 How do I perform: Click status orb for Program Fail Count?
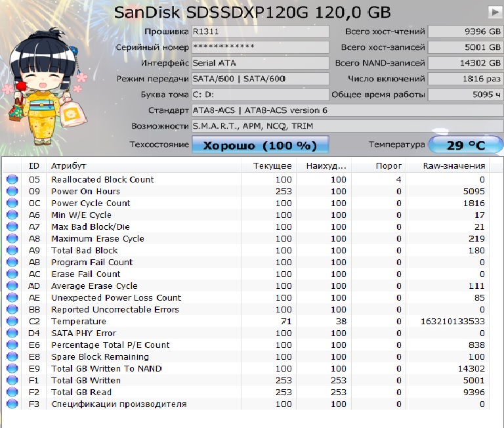tap(12, 262)
